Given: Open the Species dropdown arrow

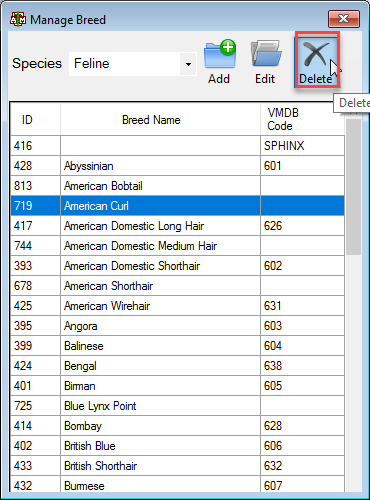Looking at the screenshot, I should (188, 64).
